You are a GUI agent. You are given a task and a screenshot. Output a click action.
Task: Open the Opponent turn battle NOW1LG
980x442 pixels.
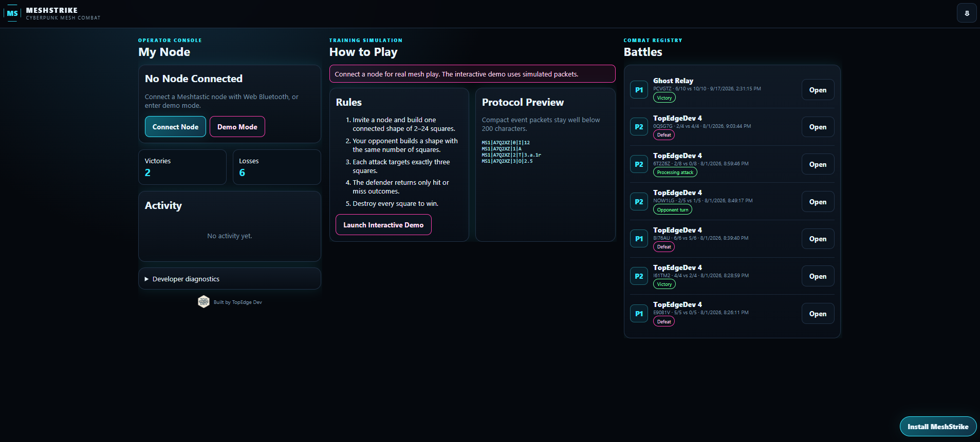click(818, 202)
